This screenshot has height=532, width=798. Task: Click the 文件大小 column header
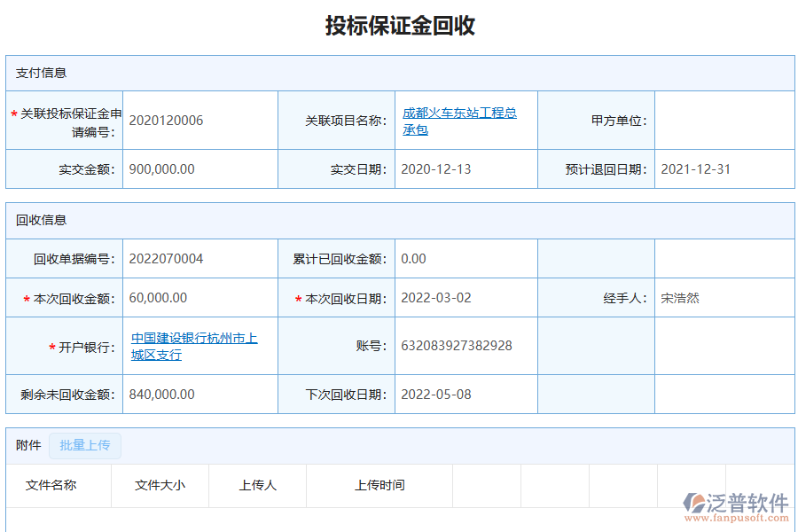point(160,485)
